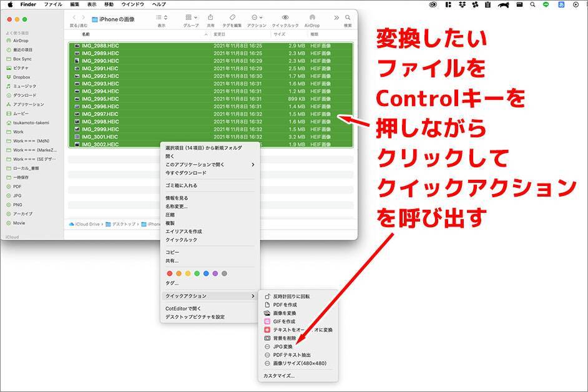Sort by 変更日 column header
Screen dimensions: 588x392
219,34
